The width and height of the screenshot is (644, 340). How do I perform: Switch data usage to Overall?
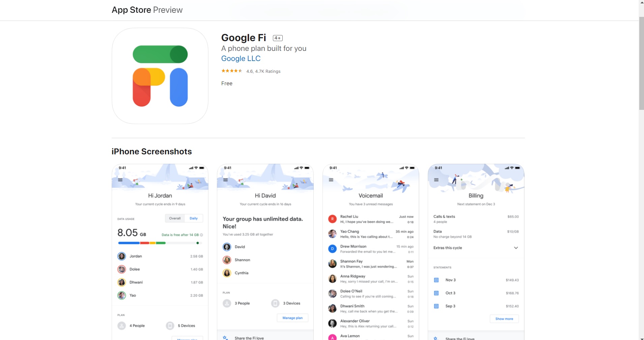pos(175,218)
